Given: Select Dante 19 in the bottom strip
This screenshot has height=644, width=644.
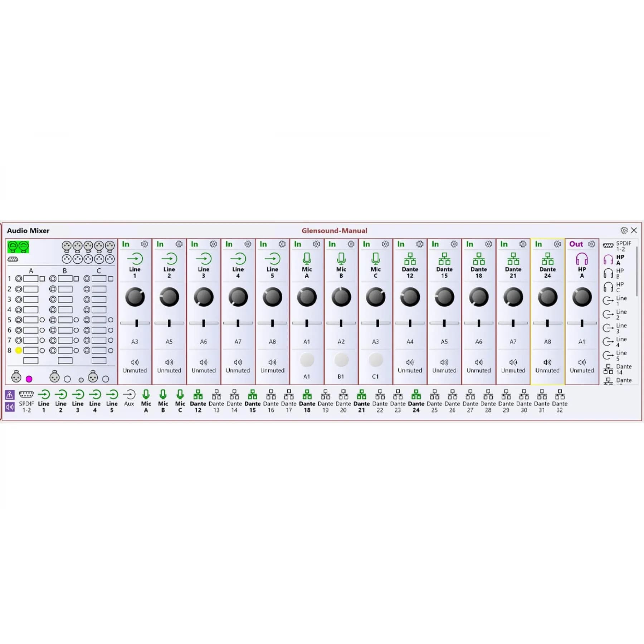Looking at the screenshot, I should coord(325,401).
